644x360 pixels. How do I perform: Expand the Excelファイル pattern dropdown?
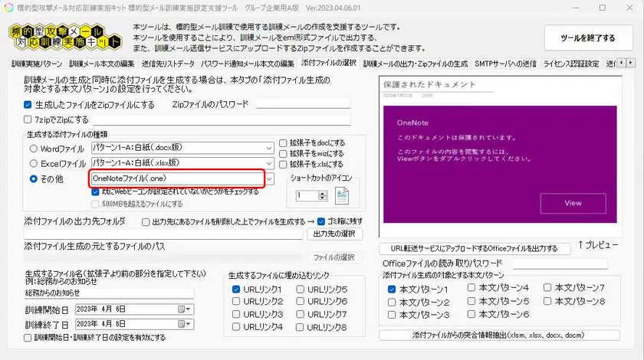[268, 163]
